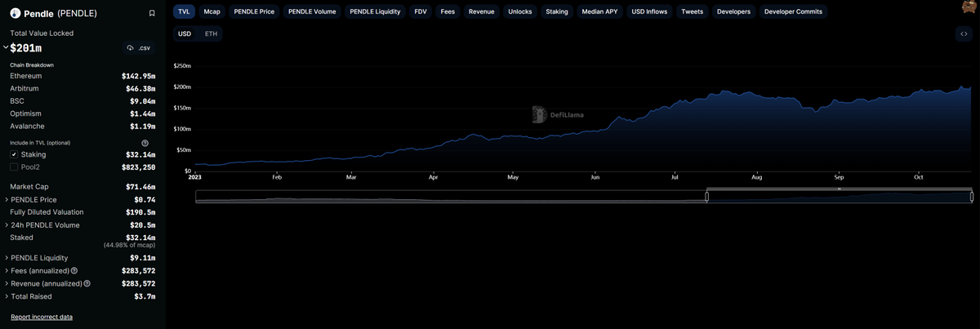Viewport: 980px width, 329px height.
Task: Expand the PENDLE Price row
Action: coord(7,199)
